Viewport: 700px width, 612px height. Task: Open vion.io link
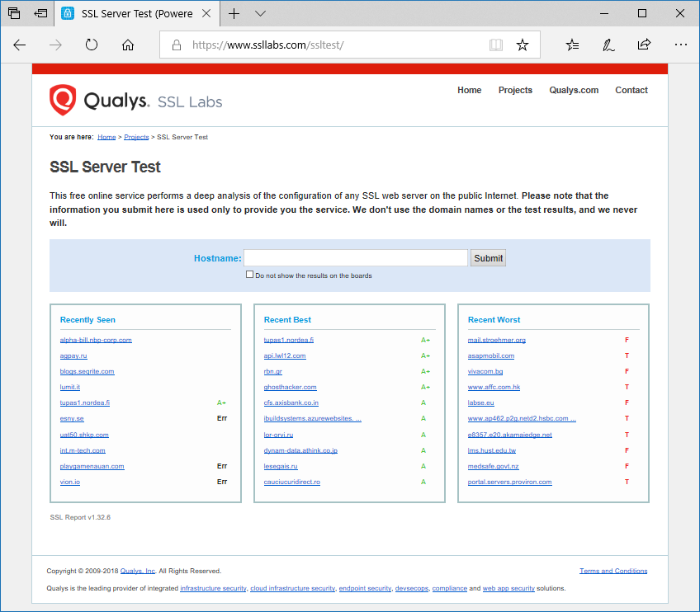click(70, 482)
